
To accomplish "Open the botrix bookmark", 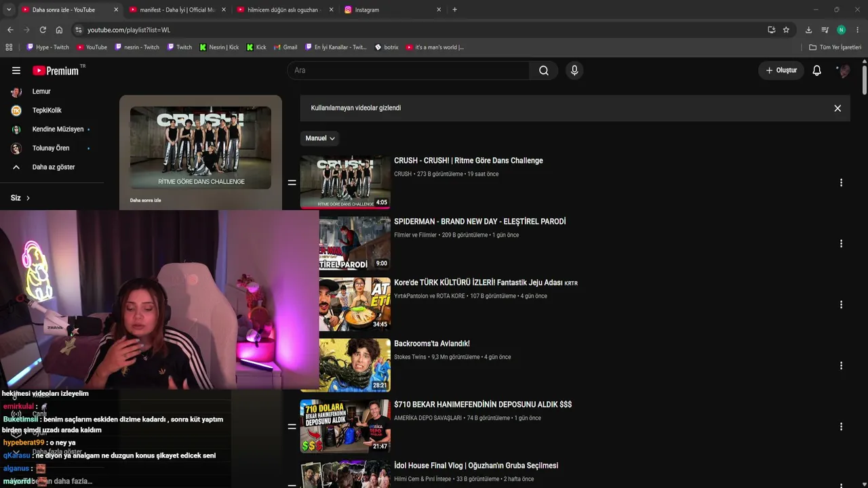I will pyautogui.click(x=387, y=47).
